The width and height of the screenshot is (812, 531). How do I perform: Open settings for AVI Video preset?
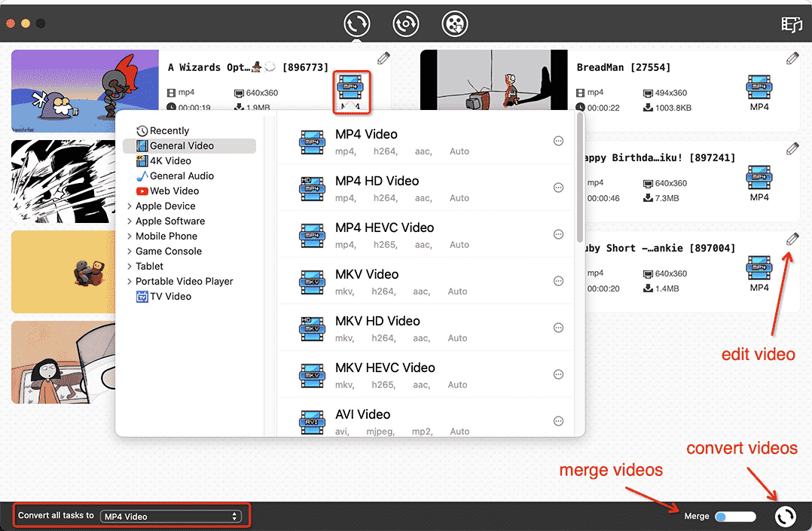pyautogui.click(x=558, y=420)
